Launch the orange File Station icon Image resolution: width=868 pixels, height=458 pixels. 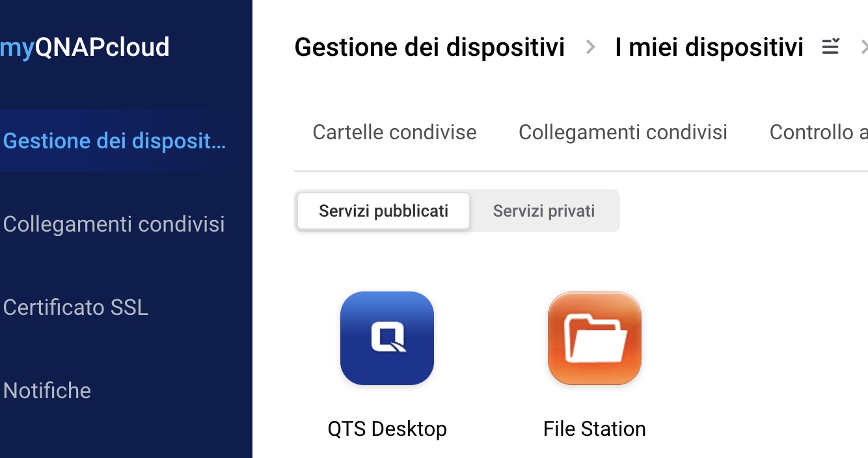click(594, 338)
